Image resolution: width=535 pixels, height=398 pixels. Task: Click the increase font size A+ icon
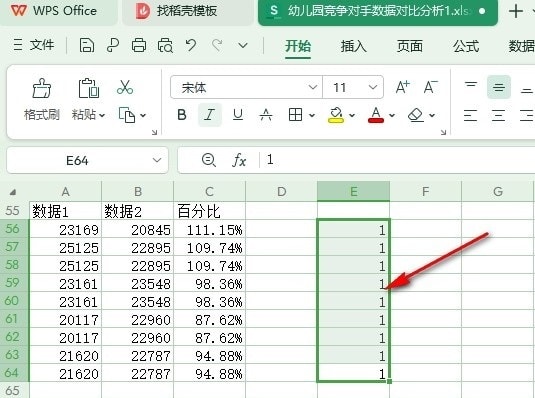pyautogui.click(x=403, y=87)
